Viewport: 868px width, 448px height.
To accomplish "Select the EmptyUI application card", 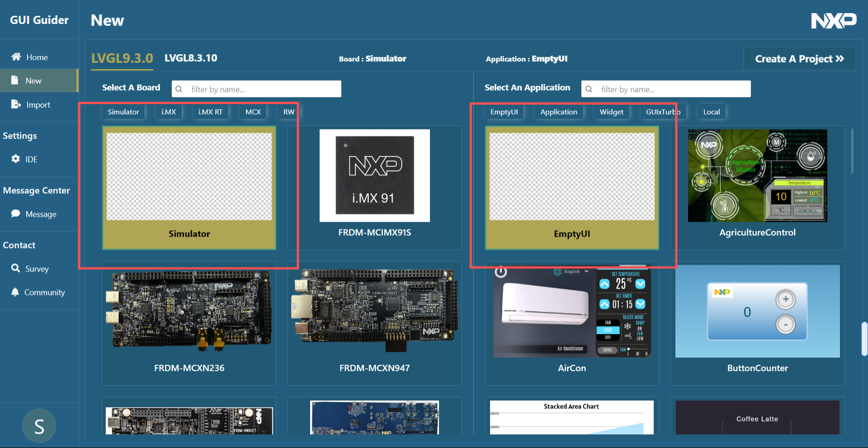I will tap(572, 188).
